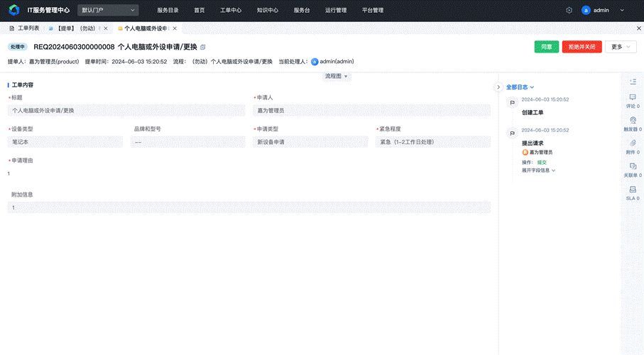Open the 更多 actions dropdown

click(621, 47)
